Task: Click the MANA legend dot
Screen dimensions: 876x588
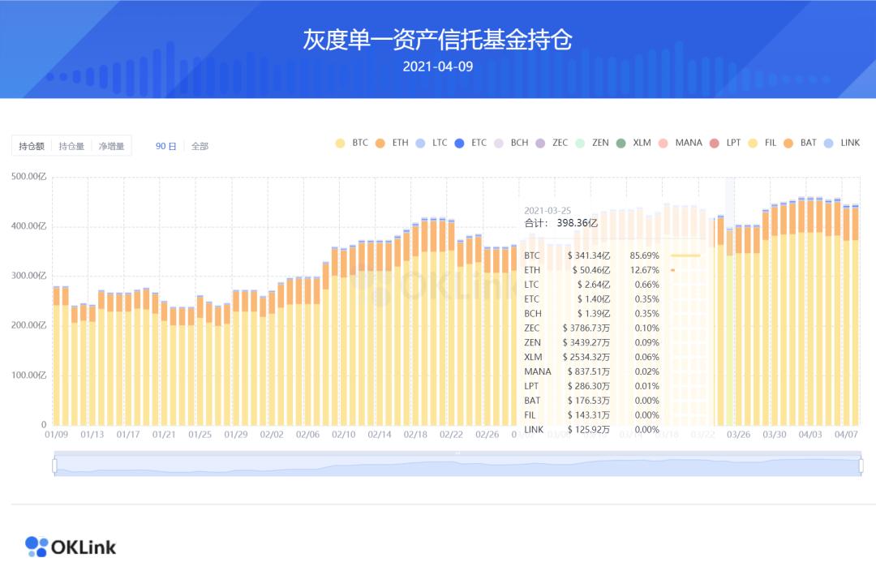Action: (663, 143)
